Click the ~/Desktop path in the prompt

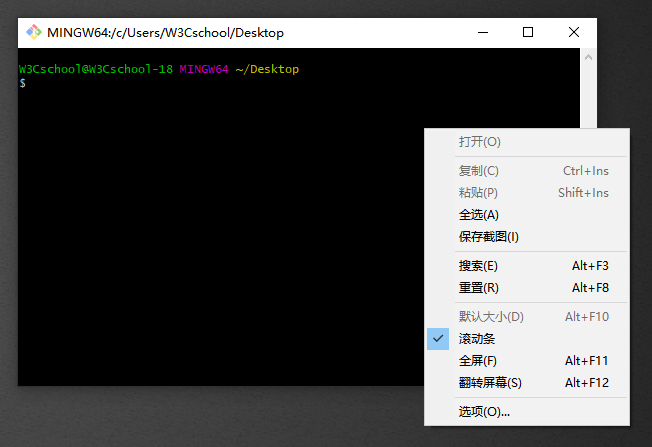click(267, 69)
